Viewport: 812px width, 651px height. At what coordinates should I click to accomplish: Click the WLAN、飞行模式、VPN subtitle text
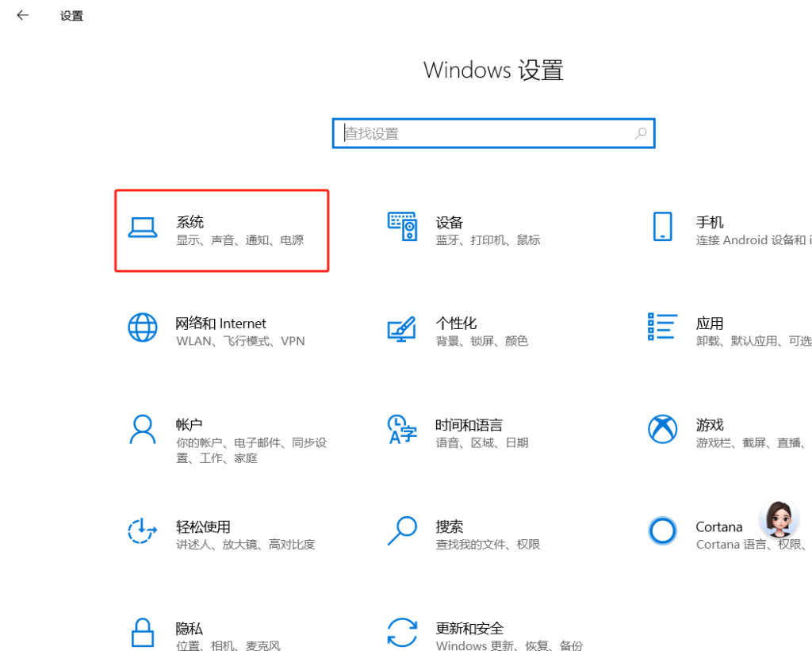tap(239, 341)
